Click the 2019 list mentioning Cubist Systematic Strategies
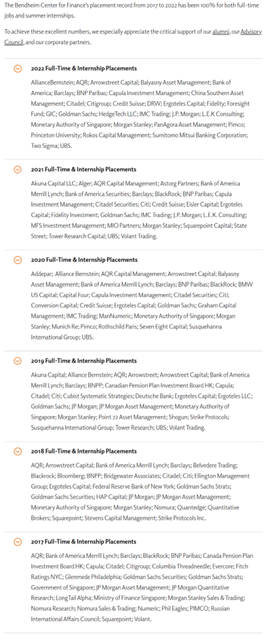The height and width of the screenshot is (644, 267). click(142, 401)
